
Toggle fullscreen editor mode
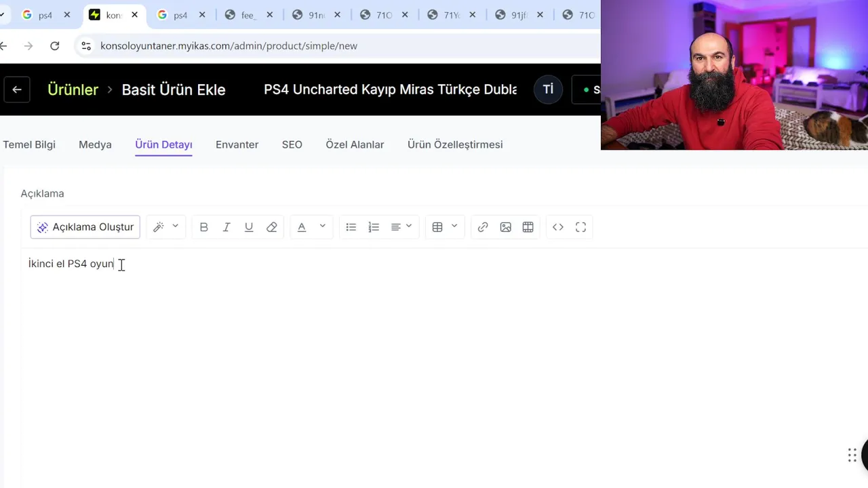[581, 227]
